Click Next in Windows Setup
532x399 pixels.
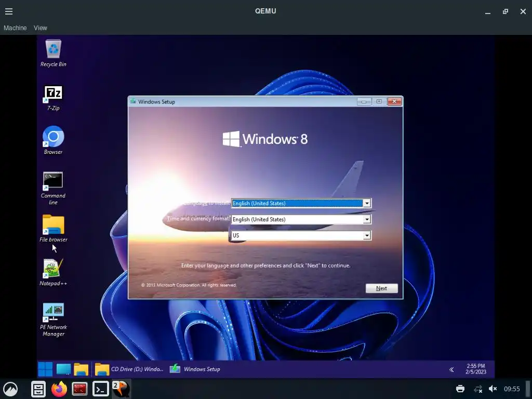382,288
